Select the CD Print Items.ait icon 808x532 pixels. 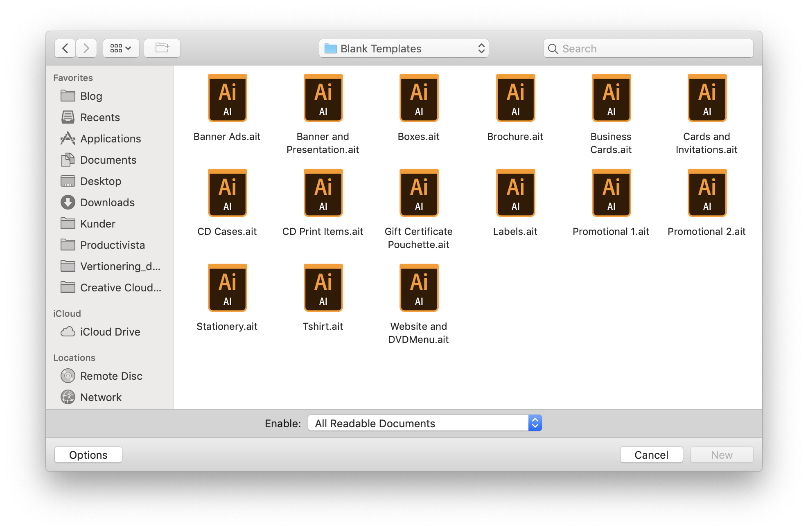(x=323, y=193)
